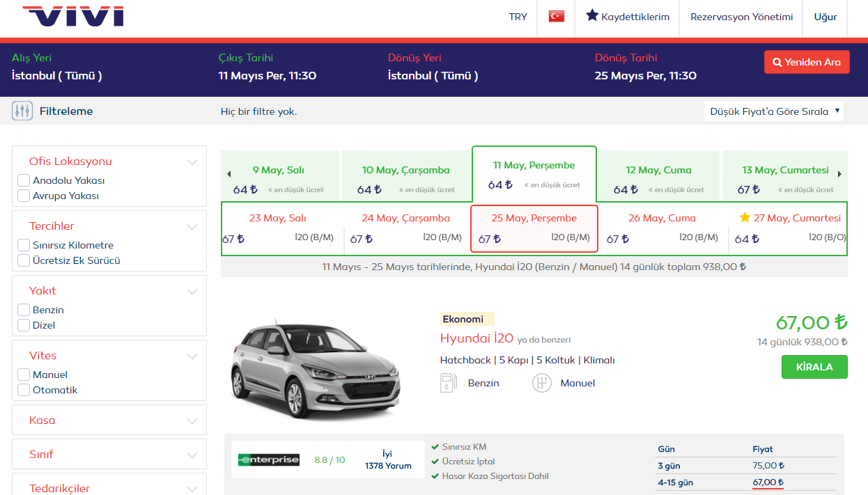Viewport: 868px width, 495px height.
Task: Click the Hasar Kaza Sigortası checkmark icon
Action: 435,476
